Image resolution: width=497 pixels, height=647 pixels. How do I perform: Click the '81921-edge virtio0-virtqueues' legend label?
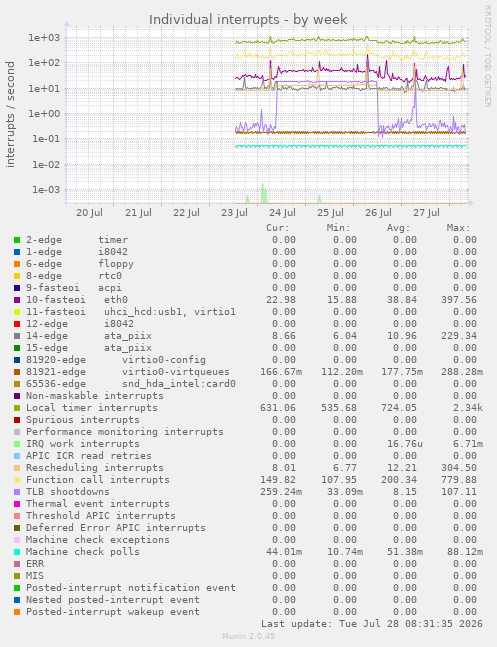tap(128, 371)
